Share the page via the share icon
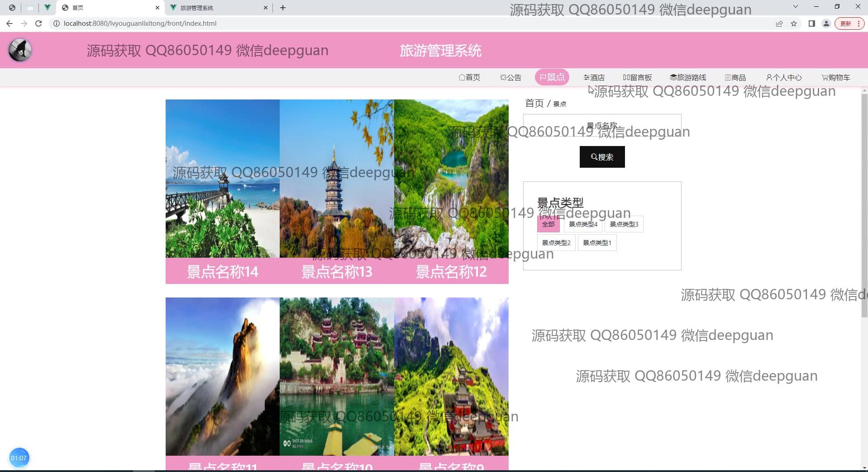 779,24
